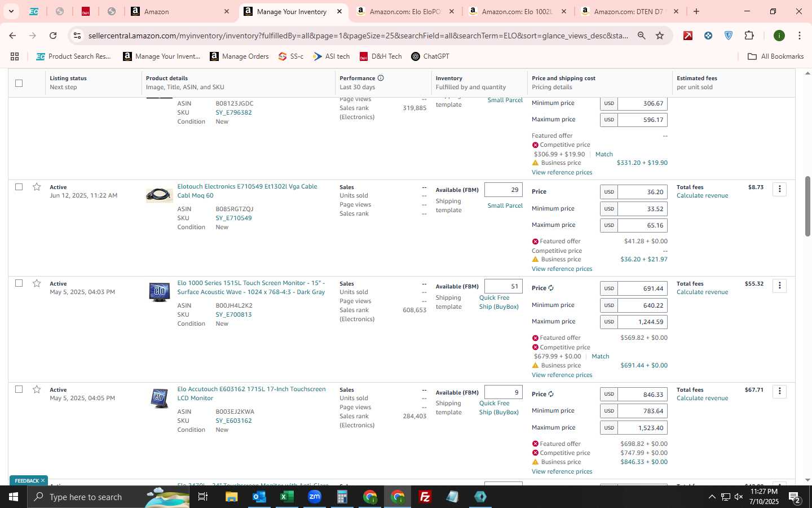The image size is (812, 508).
Task: Click the page vertical scrollbar thumb
Action: [x=807, y=206]
